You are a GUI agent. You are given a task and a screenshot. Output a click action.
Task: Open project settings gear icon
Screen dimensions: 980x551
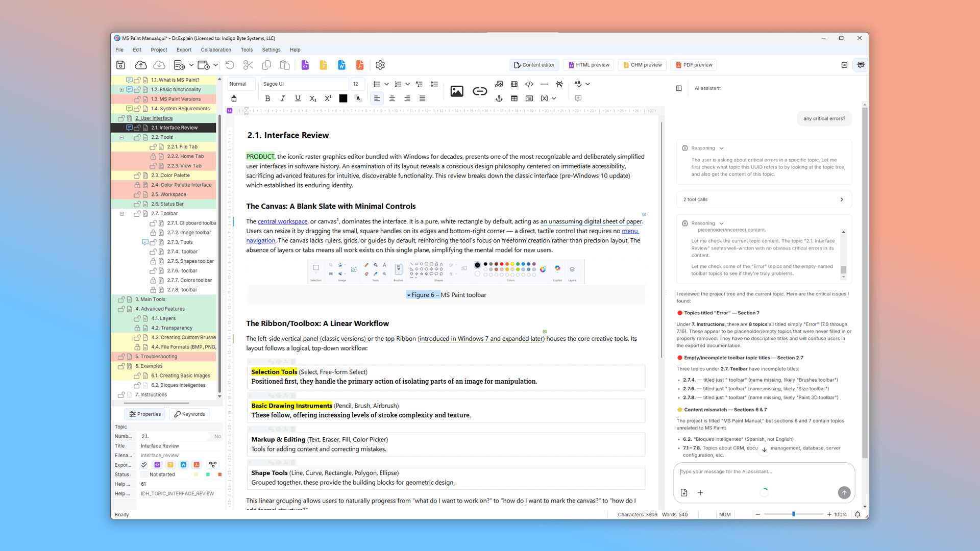coord(380,65)
